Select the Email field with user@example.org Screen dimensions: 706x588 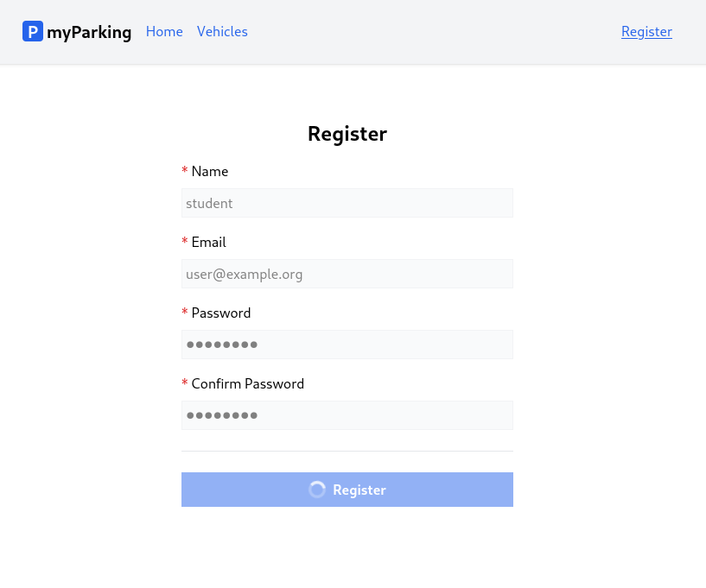tap(347, 274)
